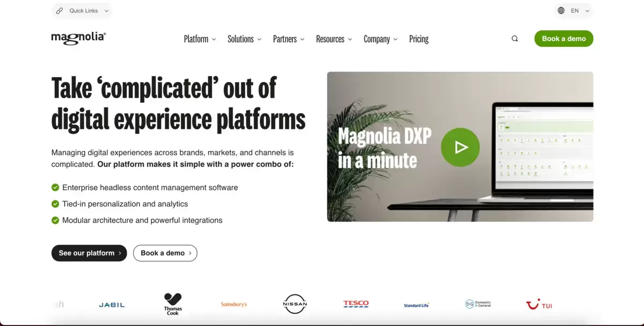Click the TUI logo
Viewport: 644px width, 326px height.
pyautogui.click(x=539, y=305)
